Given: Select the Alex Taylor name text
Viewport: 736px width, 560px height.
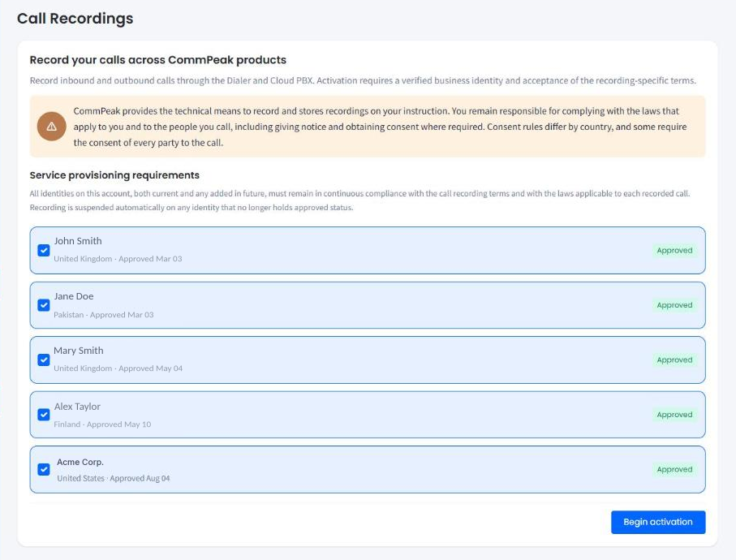Looking at the screenshot, I should point(77,407).
